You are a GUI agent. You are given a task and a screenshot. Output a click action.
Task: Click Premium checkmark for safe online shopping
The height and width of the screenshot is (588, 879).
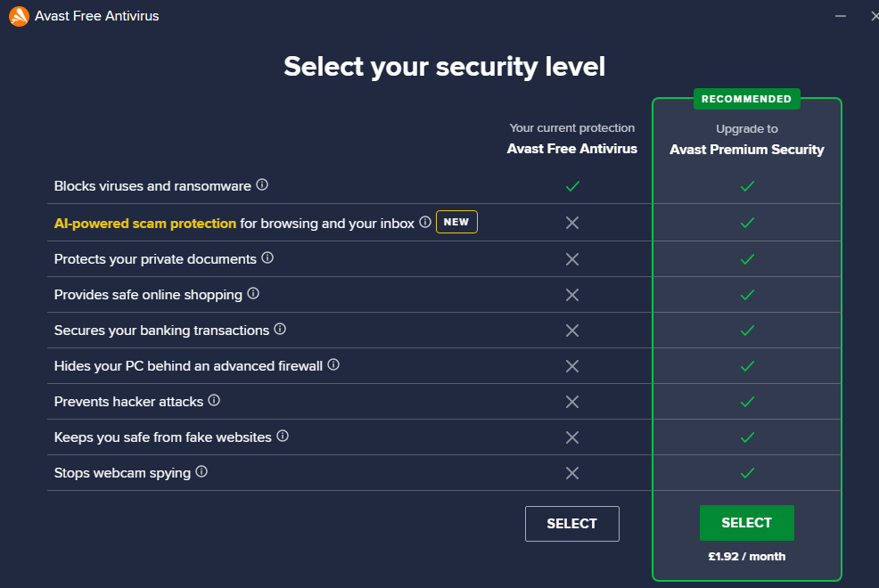747,295
